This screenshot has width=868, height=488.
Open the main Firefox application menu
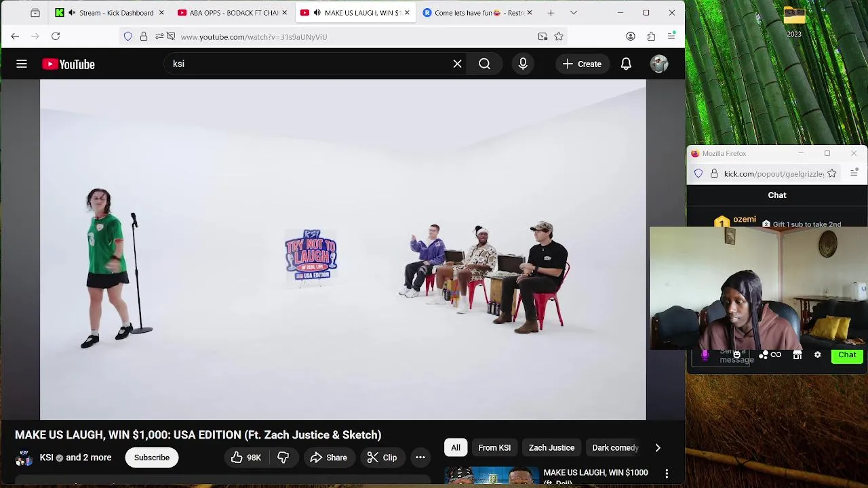pyautogui.click(x=671, y=37)
